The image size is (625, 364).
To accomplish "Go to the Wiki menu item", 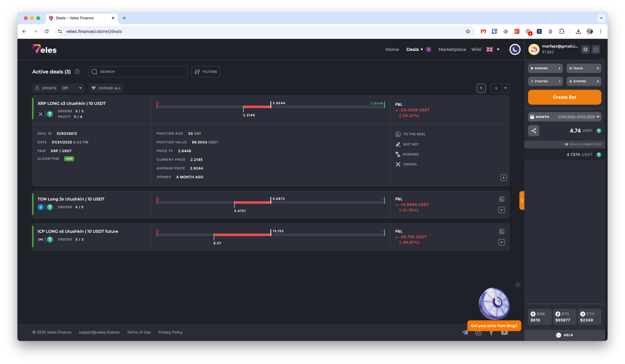I will click(x=476, y=49).
